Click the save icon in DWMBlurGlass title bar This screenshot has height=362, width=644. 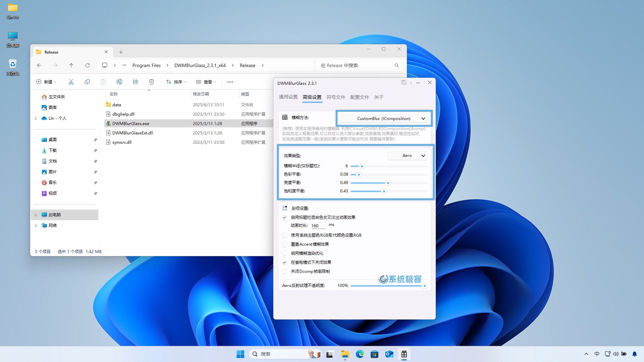(x=404, y=82)
